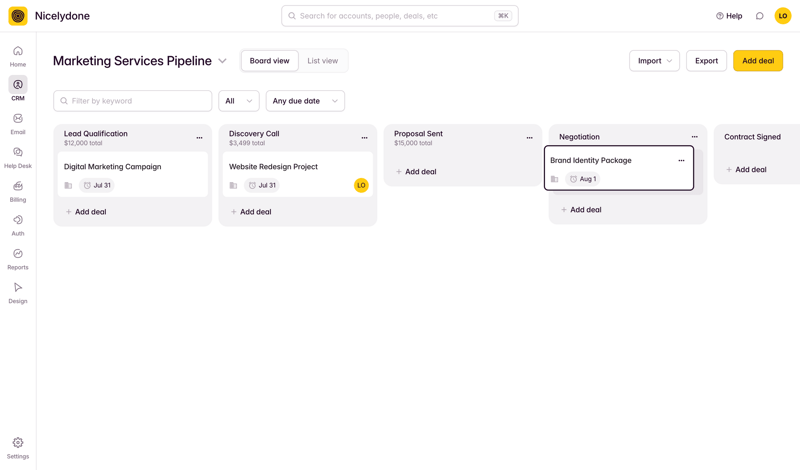Switch to List view tab
The image size is (800, 470).
click(x=322, y=61)
